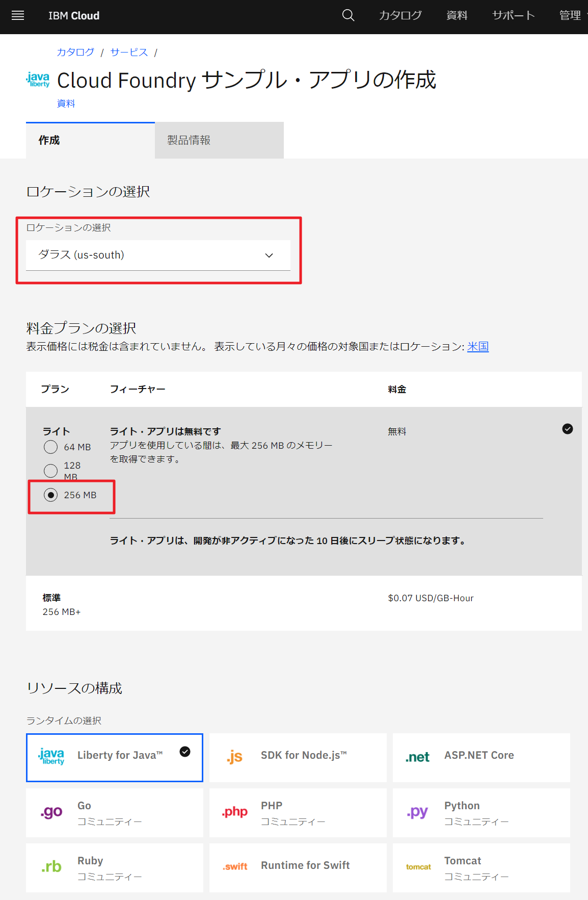Select the 64 MB memory radio button
Image resolution: width=588 pixels, height=900 pixels.
pyautogui.click(x=50, y=447)
